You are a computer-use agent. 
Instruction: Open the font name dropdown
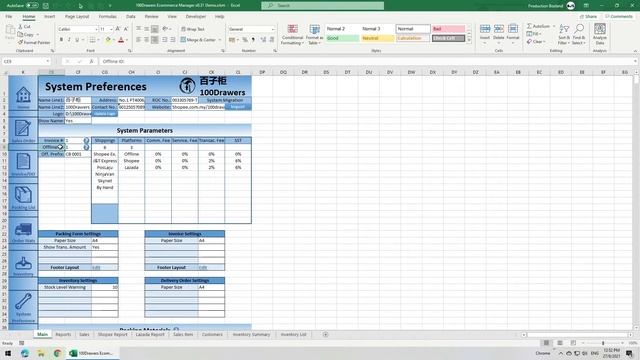[96, 29]
